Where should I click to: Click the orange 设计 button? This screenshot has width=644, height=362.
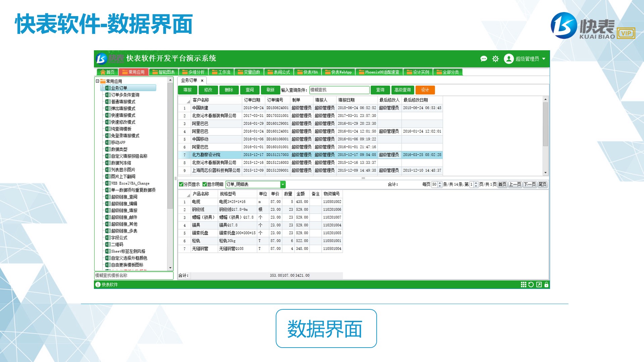(x=425, y=90)
